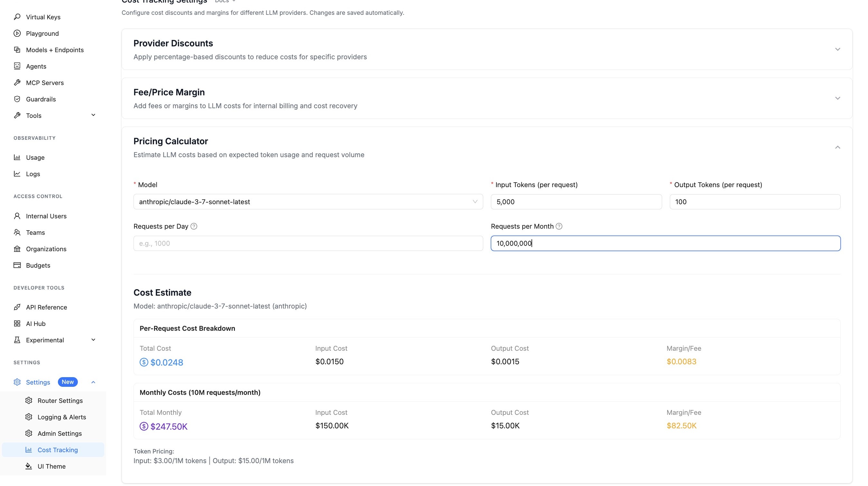Collapse the Pricing Calculator section
This screenshot has height=486, width=868.
pyautogui.click(x=837, y=148)
